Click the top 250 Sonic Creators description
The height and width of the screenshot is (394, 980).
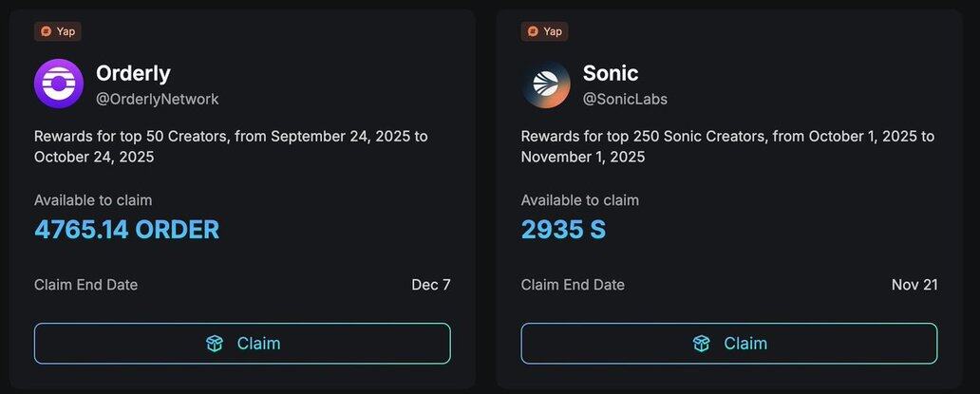727,146
